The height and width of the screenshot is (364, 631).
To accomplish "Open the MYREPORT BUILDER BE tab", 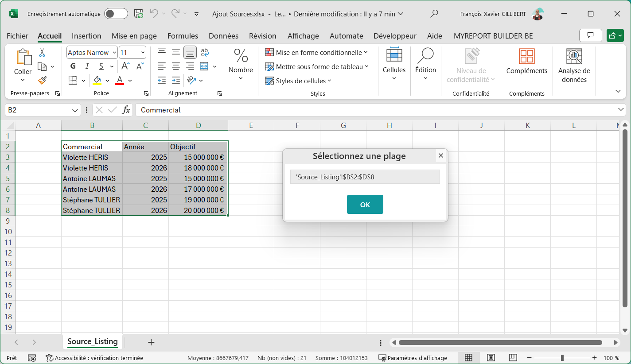I will (493, 36).
